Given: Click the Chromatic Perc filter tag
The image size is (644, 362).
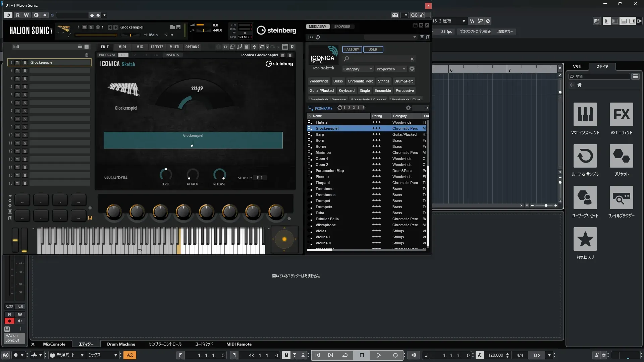Looking at the screenshot, I should pyautogui.click(x=360, y=81).
